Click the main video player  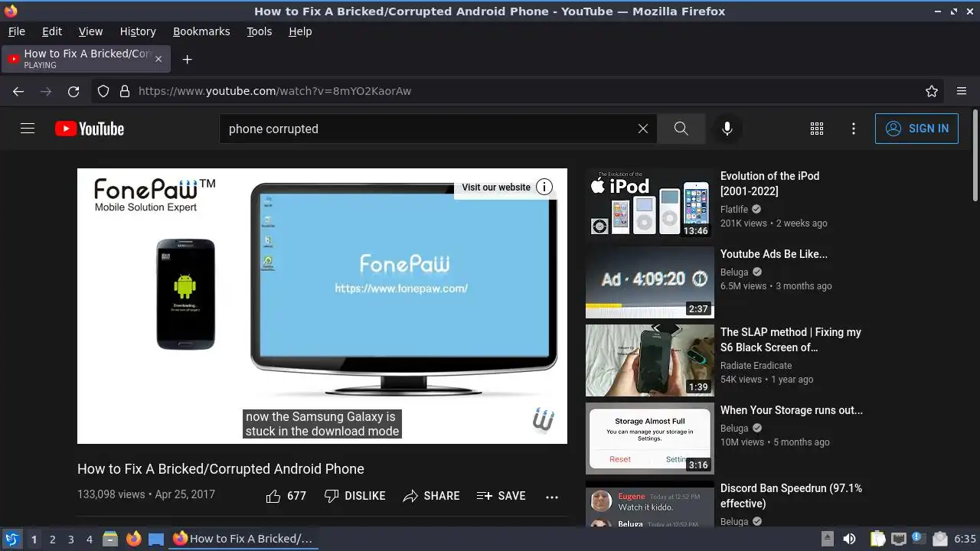[x=322, y=306]
